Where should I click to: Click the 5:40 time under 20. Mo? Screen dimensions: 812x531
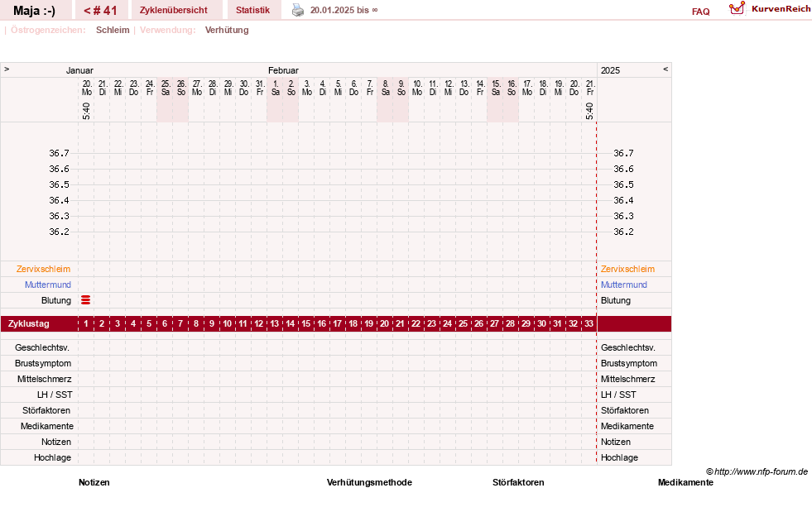pos(86,111)
